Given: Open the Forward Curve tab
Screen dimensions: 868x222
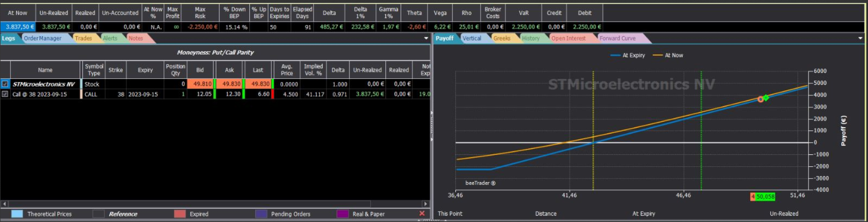Looking at the screenshot, I should [618, 38].
